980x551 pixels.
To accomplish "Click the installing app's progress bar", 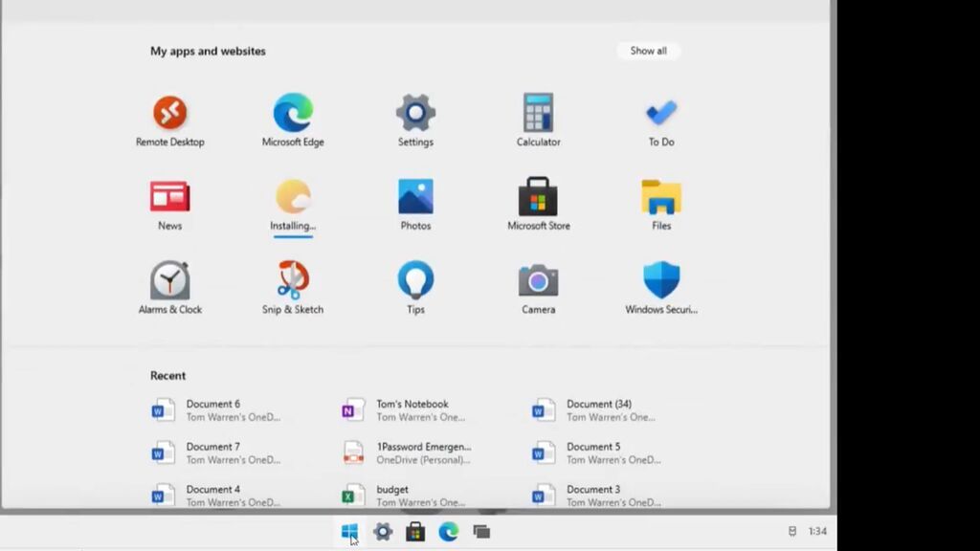I will coord(293,236).
